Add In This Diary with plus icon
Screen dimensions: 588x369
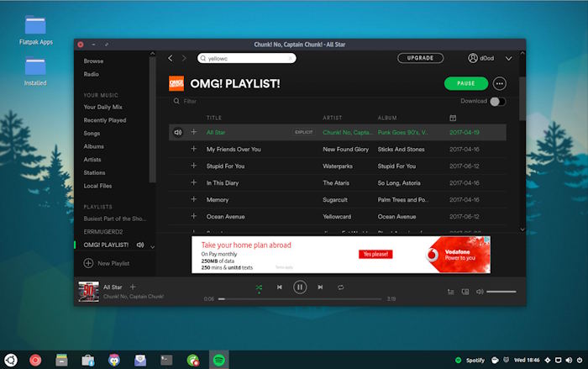tap(193, 182)
